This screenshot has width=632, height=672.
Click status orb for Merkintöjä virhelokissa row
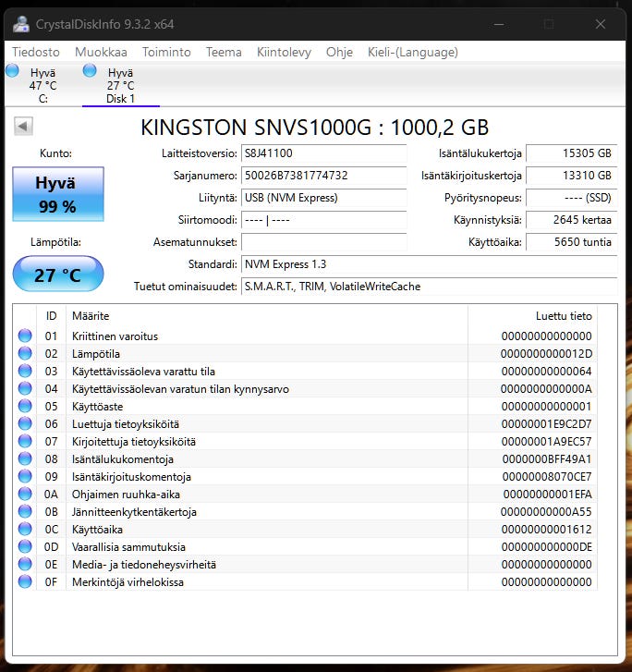25,582
